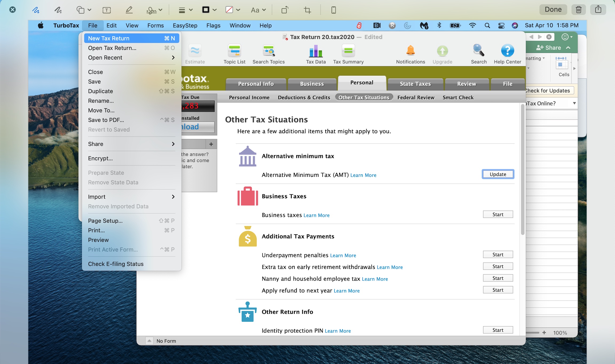Open the Federal Review sub-tab

tap(416, 98)
